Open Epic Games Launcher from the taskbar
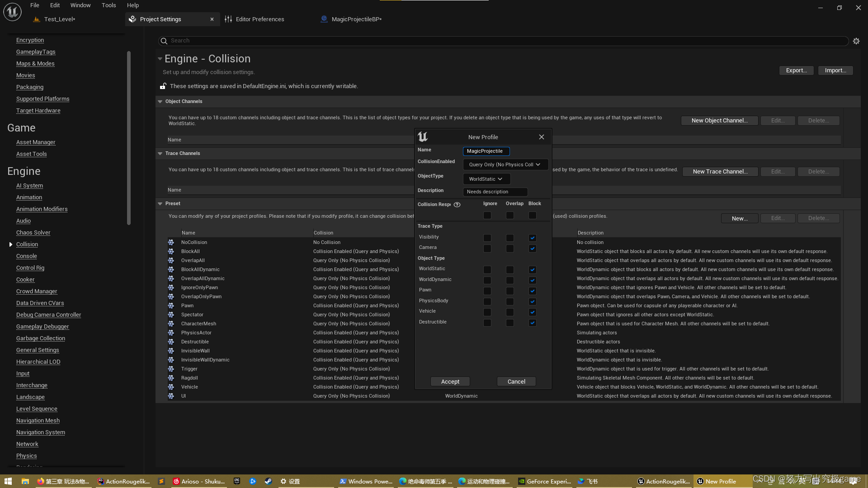 [237, 481]
